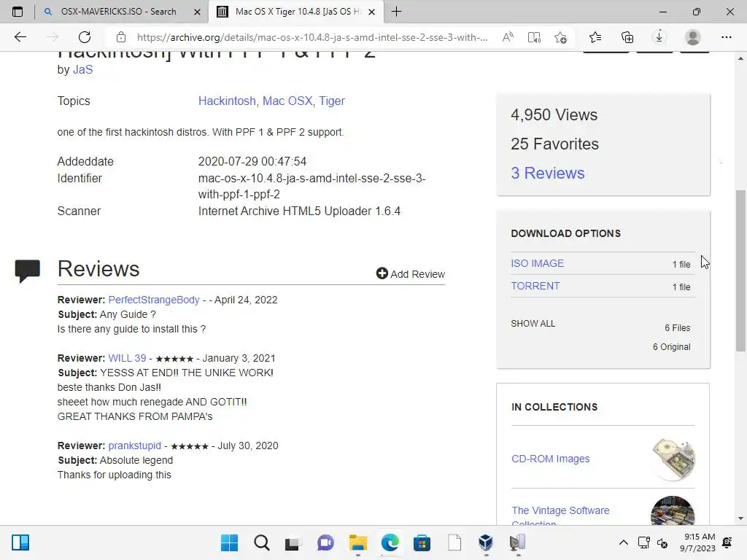
Task: Open the network status tray icon
Action: 643,542
